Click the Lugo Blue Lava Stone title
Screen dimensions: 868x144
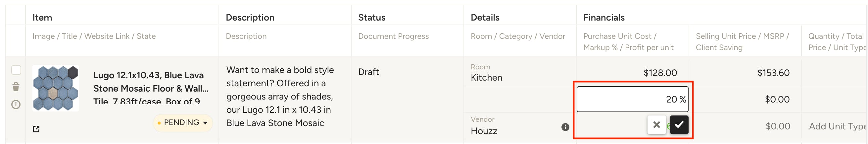(x=151, y=88)
